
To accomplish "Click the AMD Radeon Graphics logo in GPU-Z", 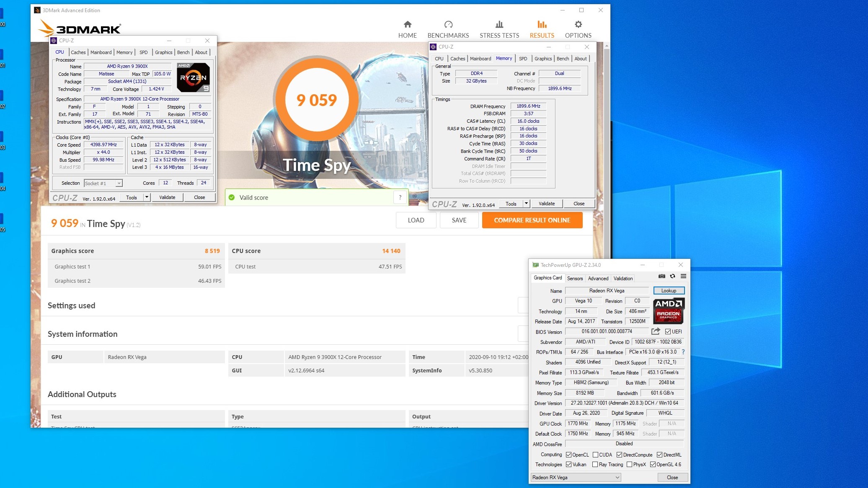I will 668,311.
